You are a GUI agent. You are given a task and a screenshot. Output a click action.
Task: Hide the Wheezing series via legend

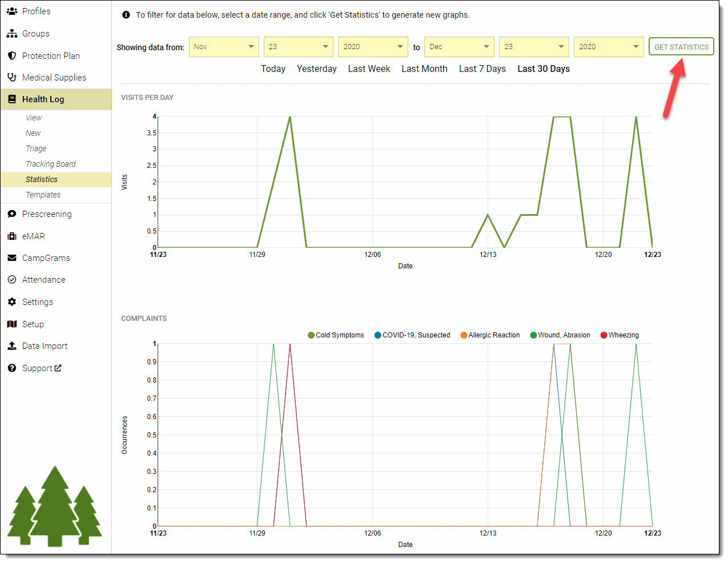pos(620,335)
